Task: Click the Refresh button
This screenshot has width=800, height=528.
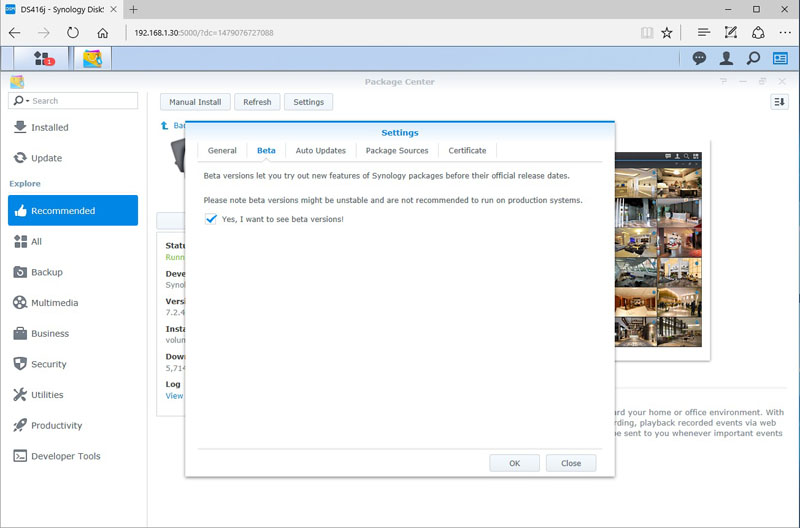Action: click(x=257, y=102)
